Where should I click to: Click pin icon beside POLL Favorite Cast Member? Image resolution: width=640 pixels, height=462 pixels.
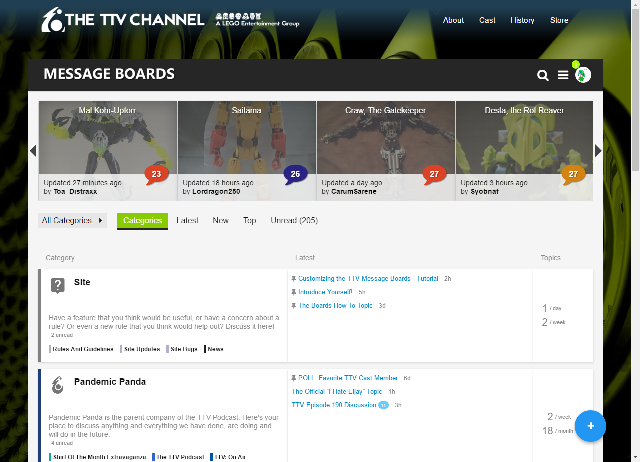pyautogui.click(x=293, y=378)
